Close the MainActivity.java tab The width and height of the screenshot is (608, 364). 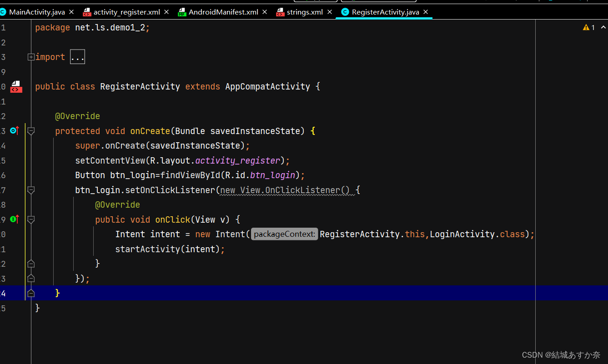[x=71, y=12]
